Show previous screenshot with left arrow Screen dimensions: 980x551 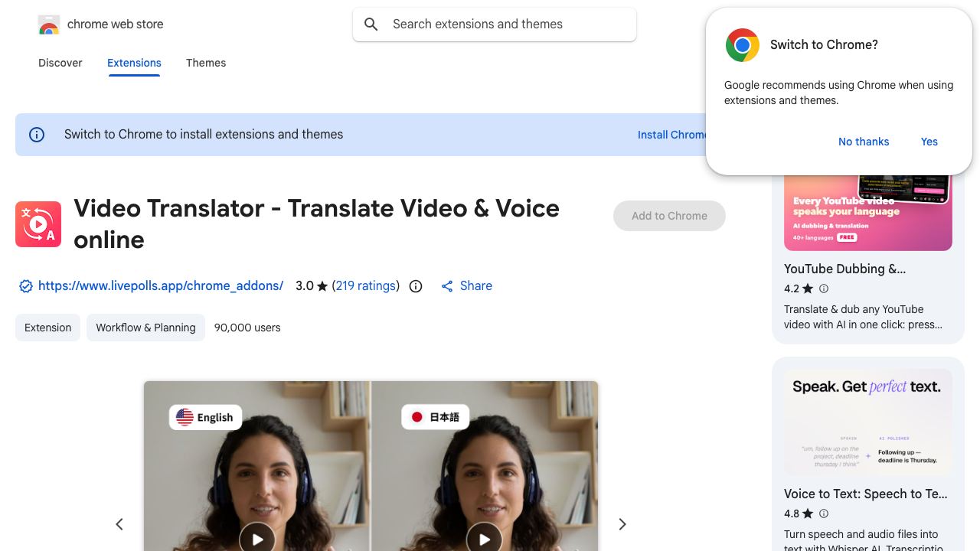119,524
